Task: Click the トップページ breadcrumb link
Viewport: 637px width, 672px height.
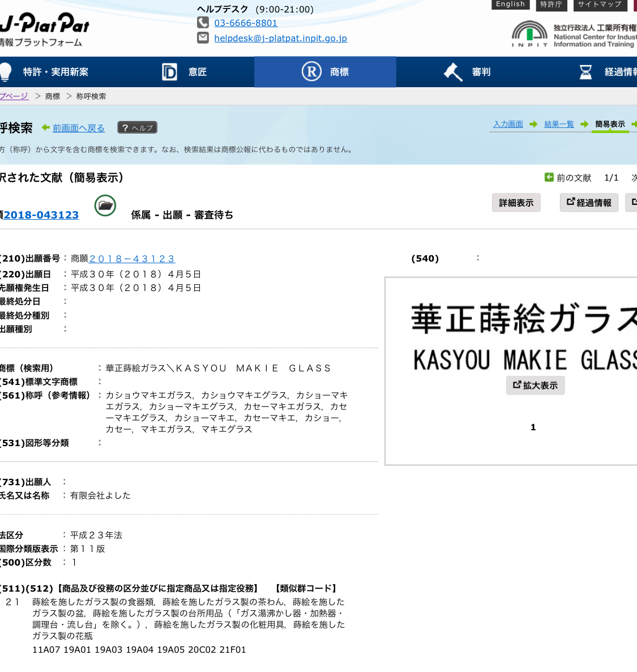Action: (14, 96)
